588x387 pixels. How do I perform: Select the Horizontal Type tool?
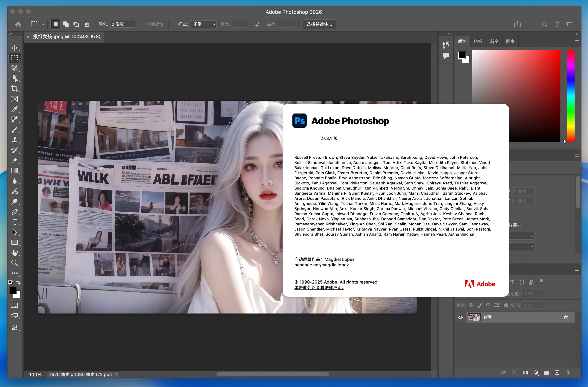pyautogui.click(x=15, y=222)
